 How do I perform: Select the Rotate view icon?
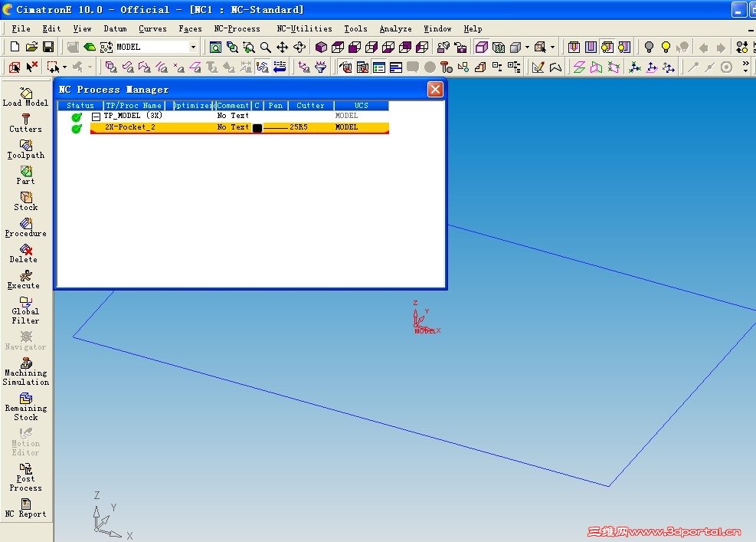point(299,47)
